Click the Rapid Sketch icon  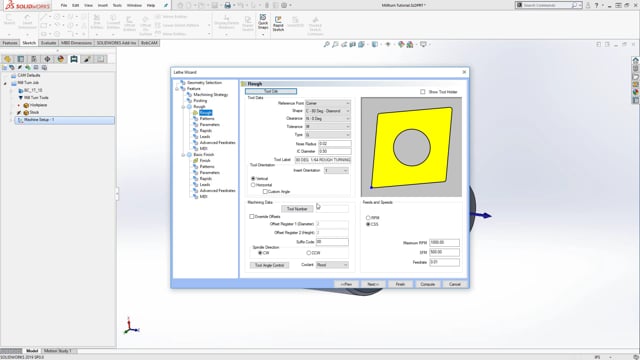coord(278,24)
